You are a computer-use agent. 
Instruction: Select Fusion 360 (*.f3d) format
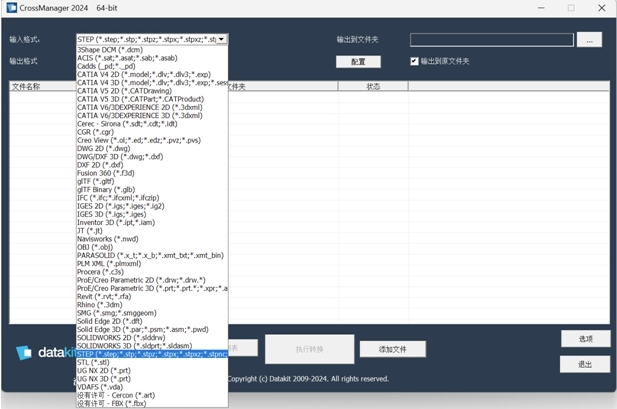tap(152, 173)
